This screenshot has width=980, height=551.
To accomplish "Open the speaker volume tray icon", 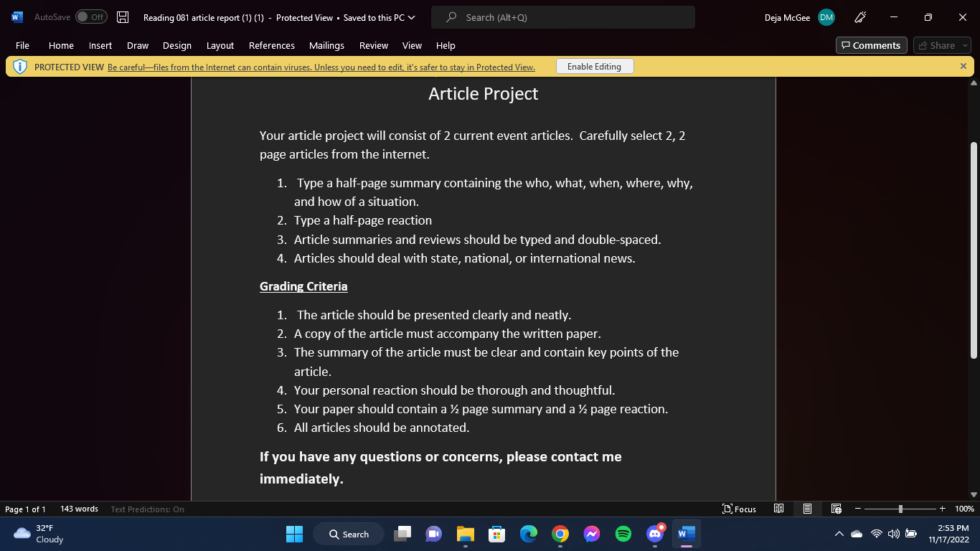I will [893, 534].
